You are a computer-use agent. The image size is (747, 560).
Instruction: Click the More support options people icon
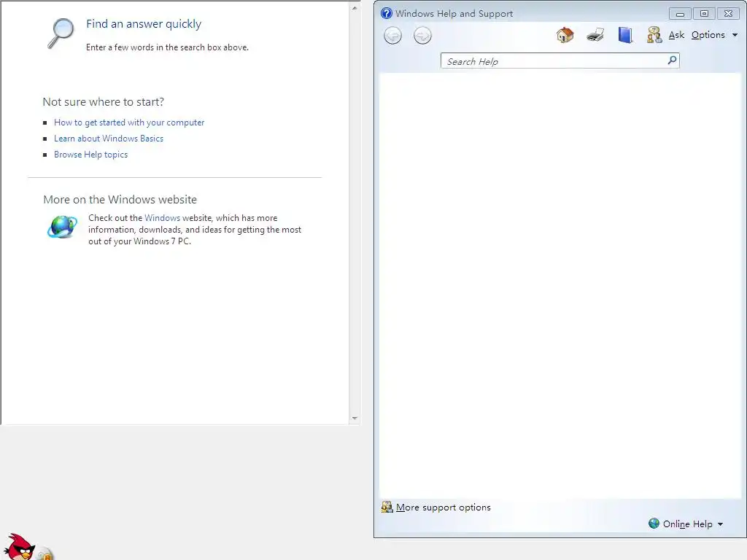tap(387, 507)
